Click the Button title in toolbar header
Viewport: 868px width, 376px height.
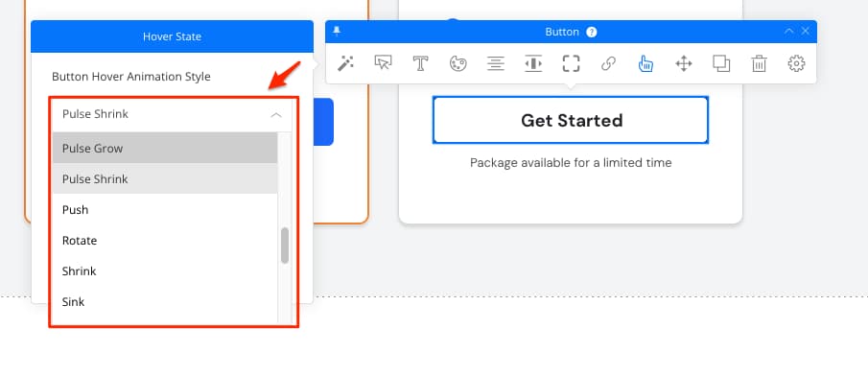click(562, 32)
